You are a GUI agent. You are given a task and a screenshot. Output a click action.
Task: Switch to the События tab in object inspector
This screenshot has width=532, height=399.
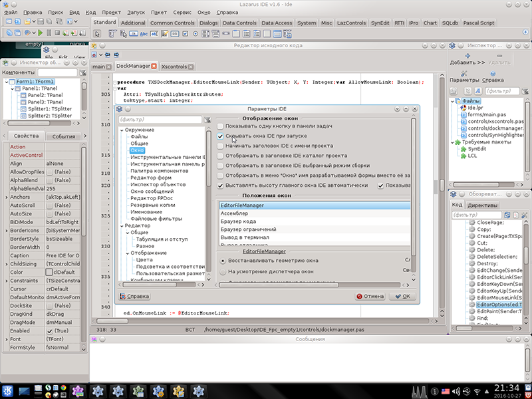[63, 136]
